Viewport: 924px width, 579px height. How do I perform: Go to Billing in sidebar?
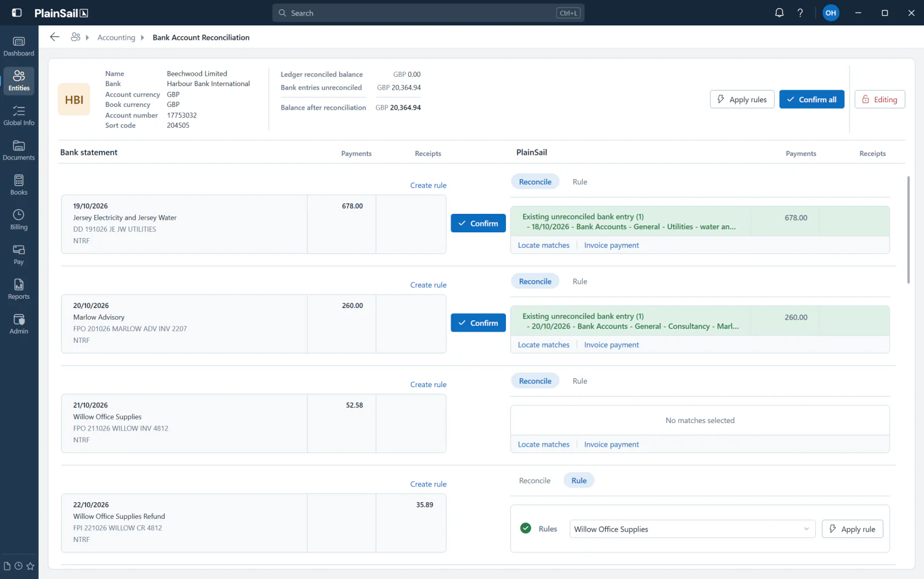[19, 220]
